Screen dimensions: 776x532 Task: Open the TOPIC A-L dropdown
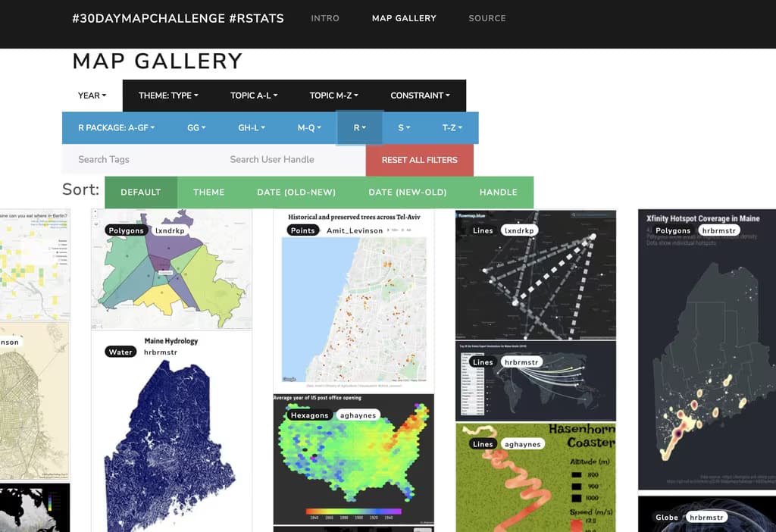(252, 95)
